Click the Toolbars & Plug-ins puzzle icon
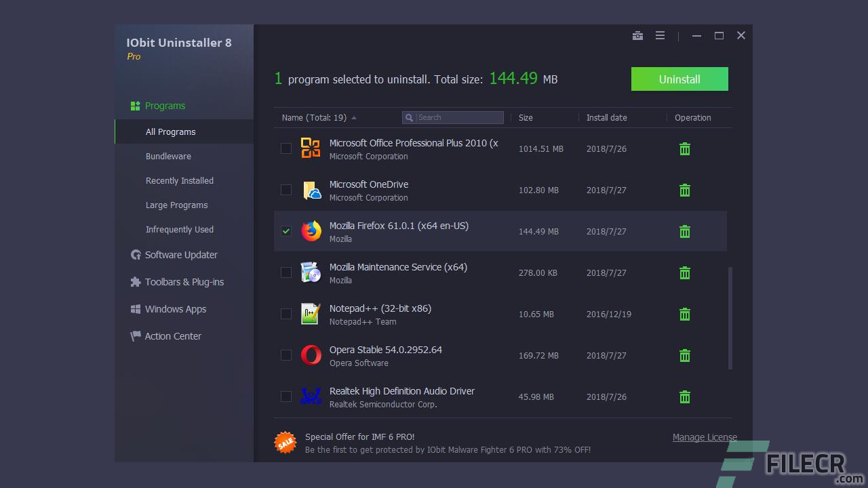Screen dimensions: 868x488 pyautogui.click(x=136, y=282)
